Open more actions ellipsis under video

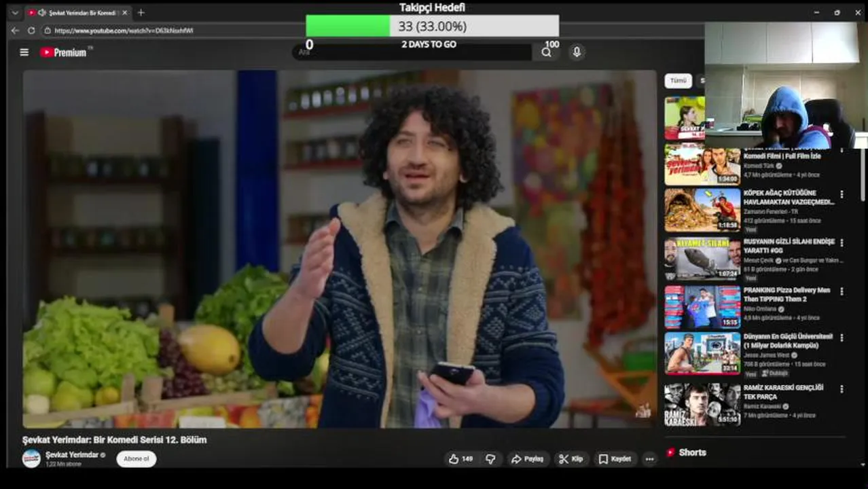coord(649,459)
